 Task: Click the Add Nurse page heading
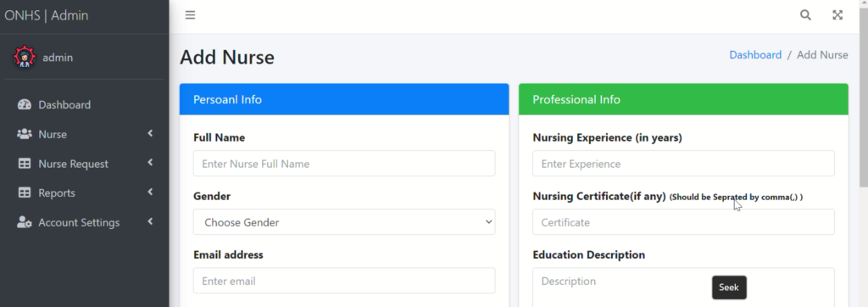coord(227,57)
